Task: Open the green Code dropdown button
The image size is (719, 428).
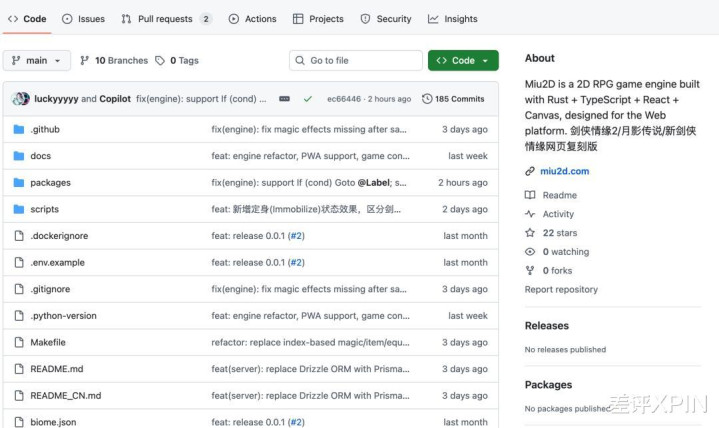Action: coord(463,61)
